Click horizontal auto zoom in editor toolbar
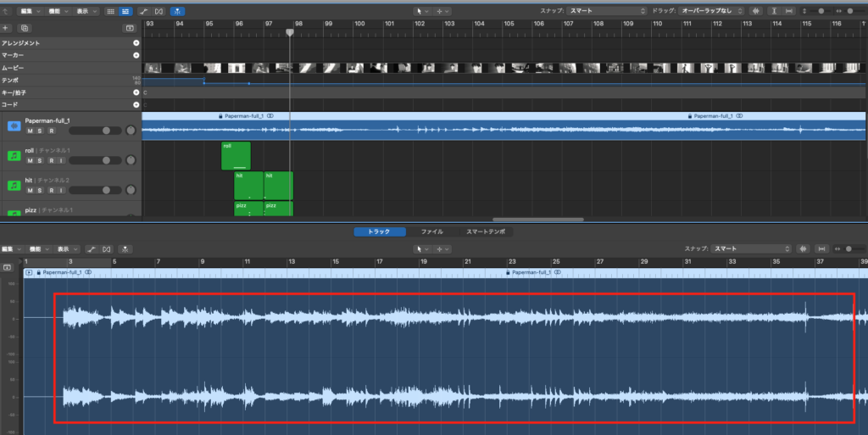868x435 pixels. [822, 249]
